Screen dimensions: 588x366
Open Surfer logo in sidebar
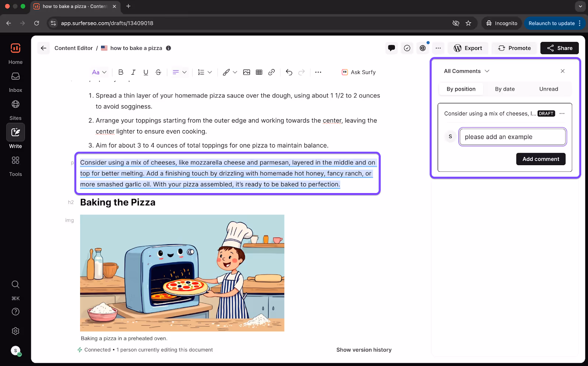coord(15,48)
